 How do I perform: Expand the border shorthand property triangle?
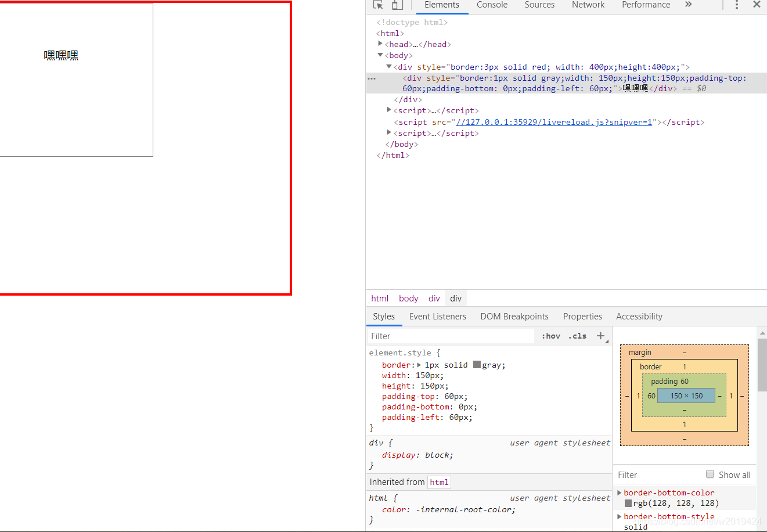419,365
